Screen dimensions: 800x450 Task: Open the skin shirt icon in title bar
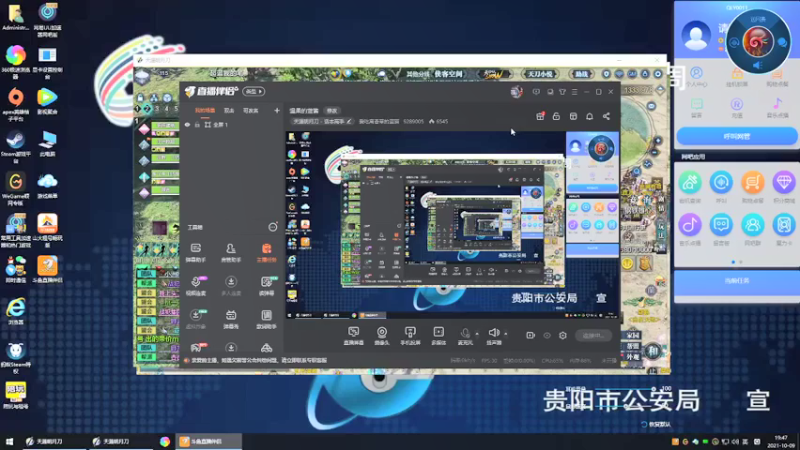coord(562,92)
